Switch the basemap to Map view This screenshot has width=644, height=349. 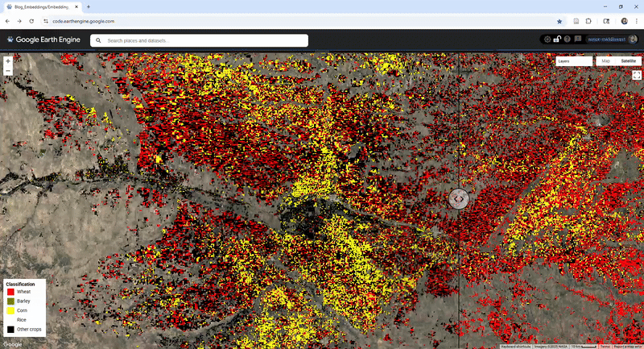606,61
